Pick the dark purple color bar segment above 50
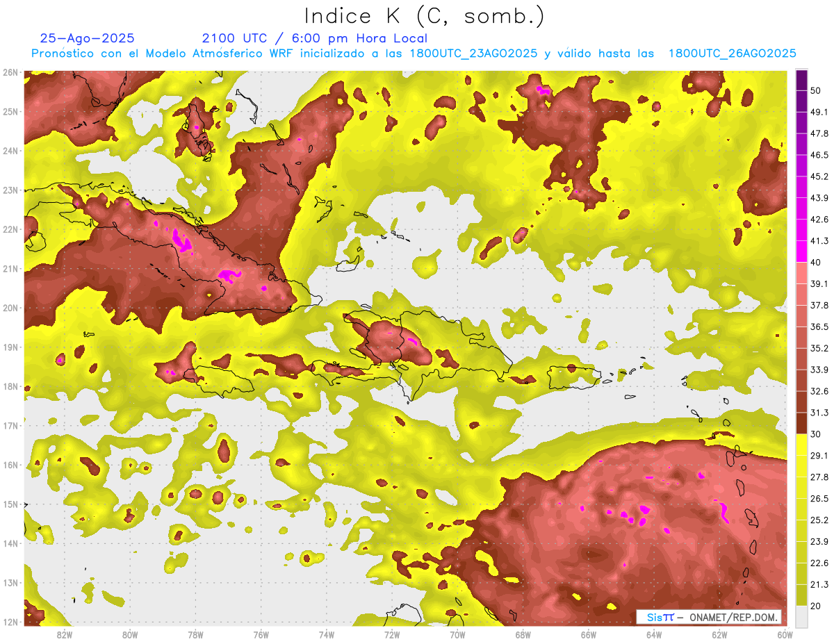This screenshot has width=834, height=644. [802, 80]
